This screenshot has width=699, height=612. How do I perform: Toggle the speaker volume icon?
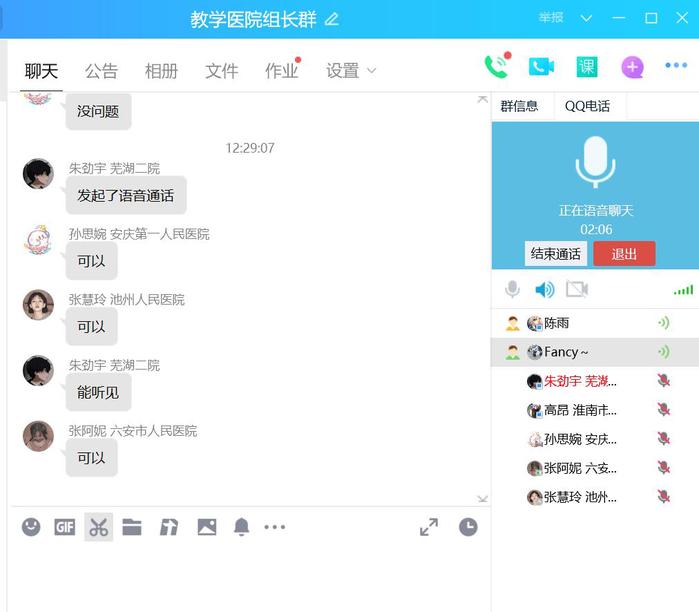pos(544,290)
